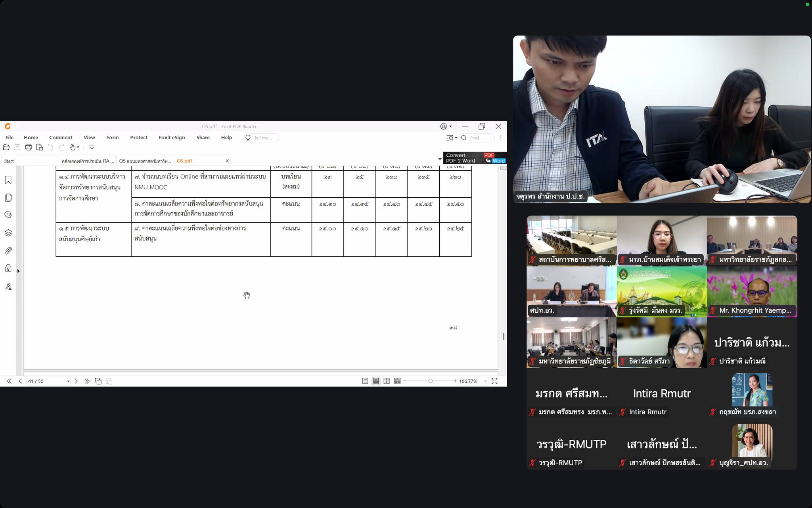The height and width of the screenshot is (508, 812).
Task: Click the previous view icon
Action: coord(98,381)
